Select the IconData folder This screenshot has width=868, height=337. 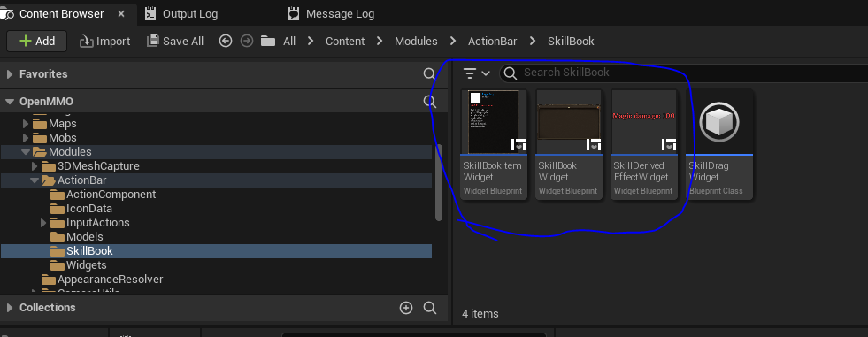click(x=81, y=209)
